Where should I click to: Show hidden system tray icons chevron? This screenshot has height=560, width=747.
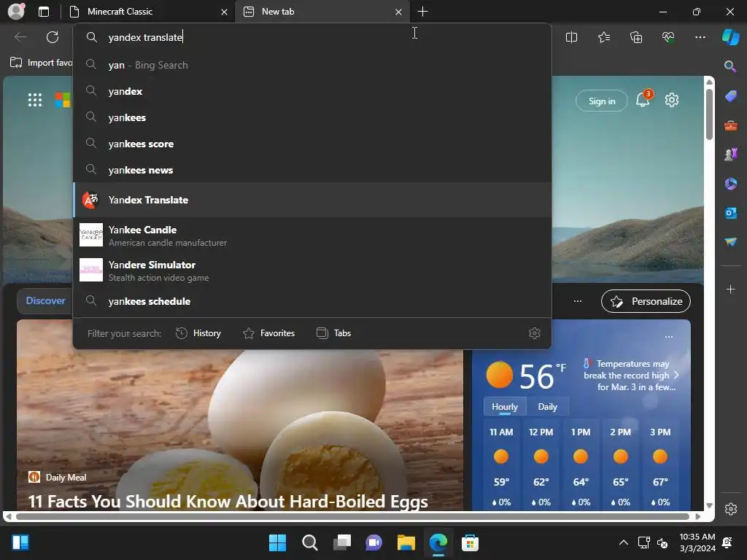coord(623,542)
